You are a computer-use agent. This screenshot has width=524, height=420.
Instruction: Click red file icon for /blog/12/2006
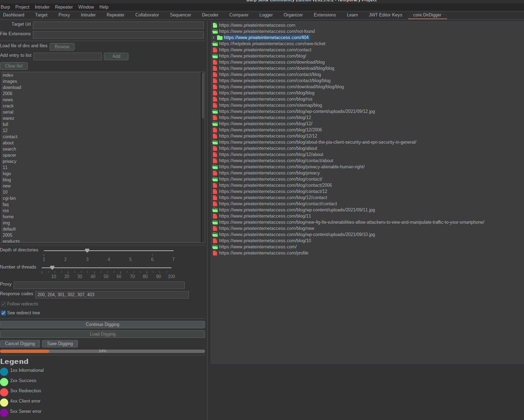[215, 130]
